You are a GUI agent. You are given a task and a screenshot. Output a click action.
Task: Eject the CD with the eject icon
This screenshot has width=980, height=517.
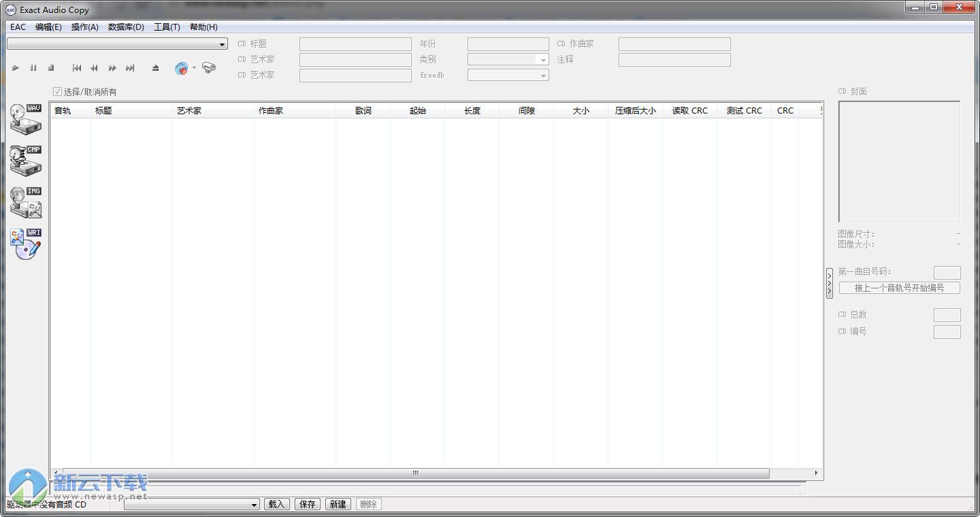(156, 68)
